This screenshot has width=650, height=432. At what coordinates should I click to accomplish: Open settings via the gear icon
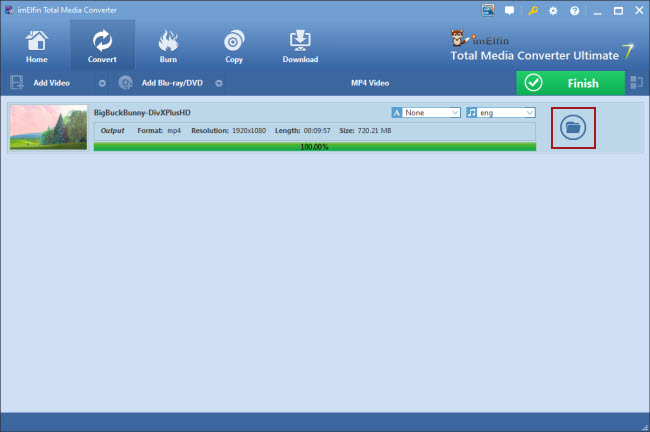tap(553, 11)
